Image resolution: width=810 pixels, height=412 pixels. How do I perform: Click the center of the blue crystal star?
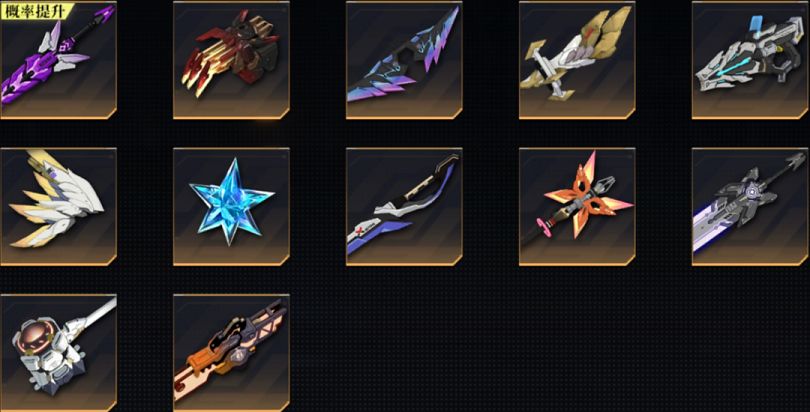coord(231,201)
